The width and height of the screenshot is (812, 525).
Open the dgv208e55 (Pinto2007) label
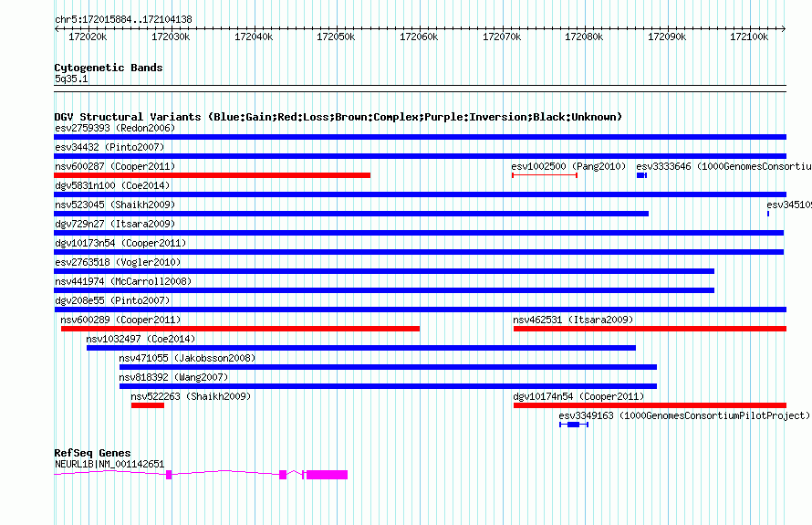(112, 300)
